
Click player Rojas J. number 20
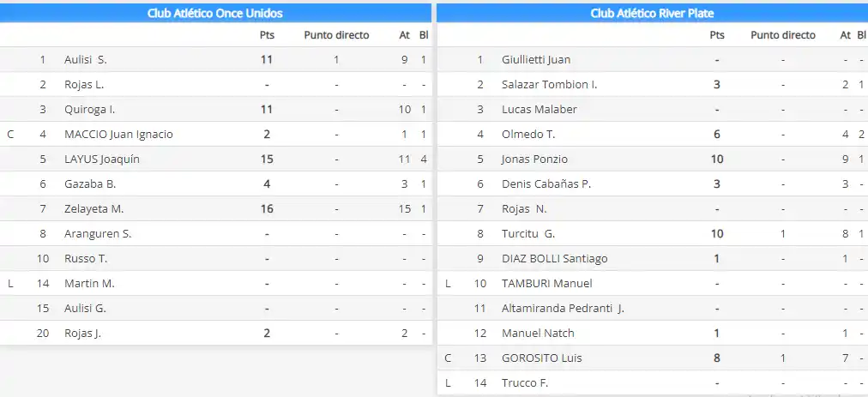(82, 334)
